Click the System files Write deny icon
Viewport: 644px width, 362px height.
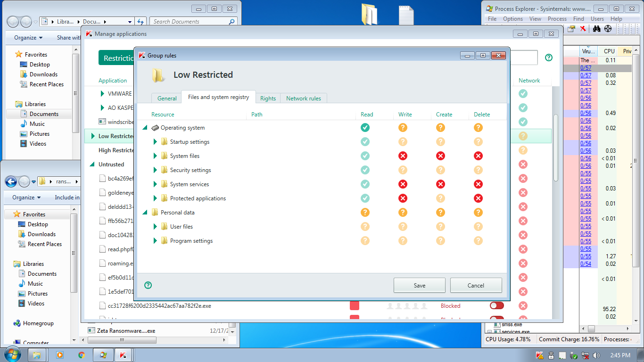(x=403, y=156)
